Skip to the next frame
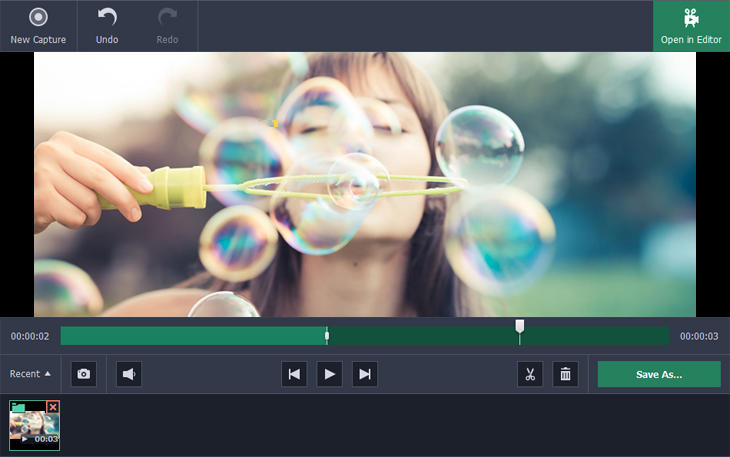Screen dimensions: 730x457 365,374
